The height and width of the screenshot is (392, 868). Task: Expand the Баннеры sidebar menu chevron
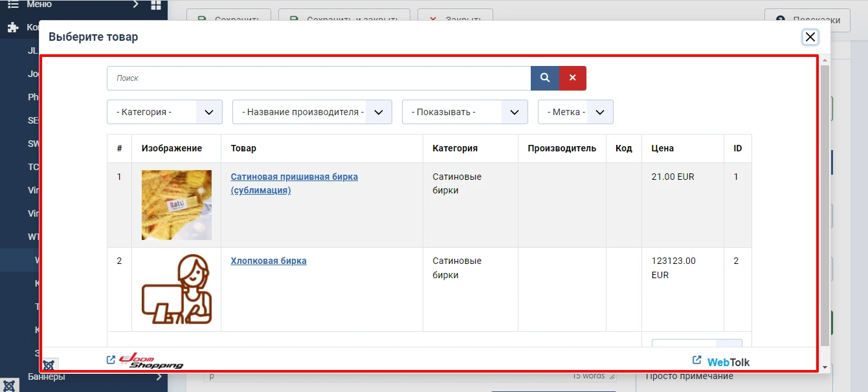pyautogui.click(x=159, y=376)
